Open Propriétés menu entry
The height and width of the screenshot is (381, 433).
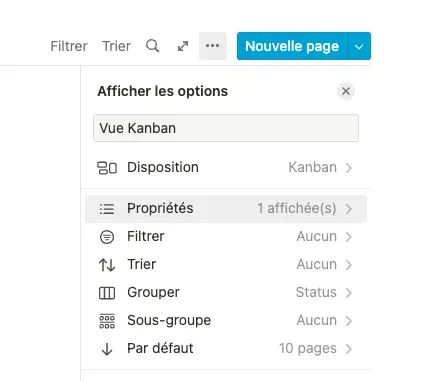226,209
